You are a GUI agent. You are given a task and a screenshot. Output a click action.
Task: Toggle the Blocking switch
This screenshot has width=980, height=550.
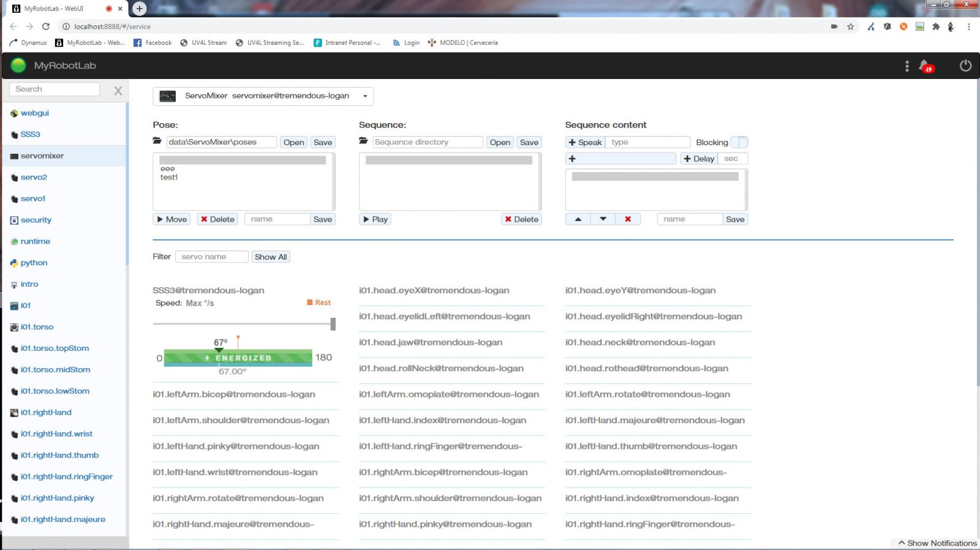(x=739, y=142)
